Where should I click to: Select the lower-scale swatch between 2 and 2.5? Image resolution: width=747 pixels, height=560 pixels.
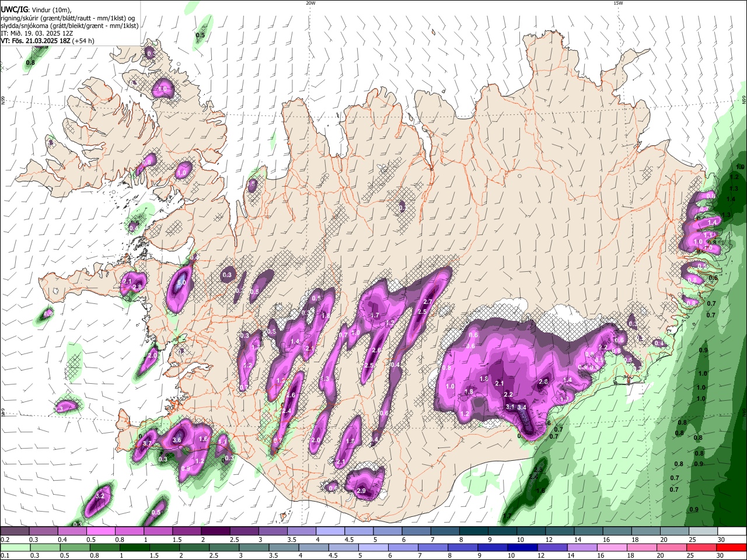point(194,548)
